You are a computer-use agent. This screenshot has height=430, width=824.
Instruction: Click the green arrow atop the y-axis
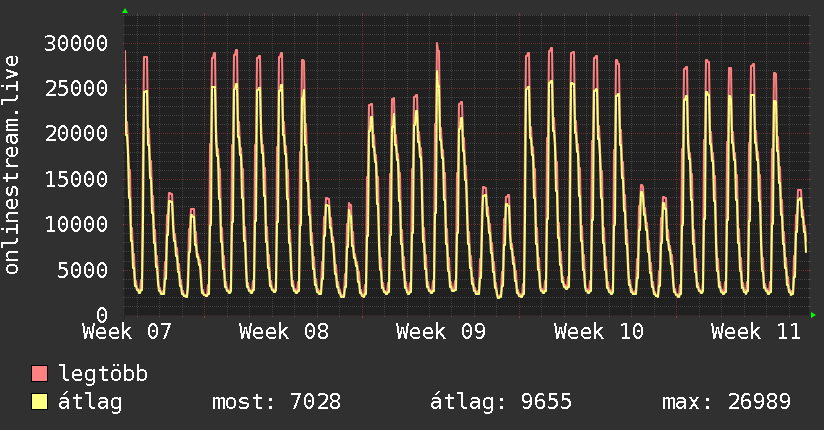point(125,11)
